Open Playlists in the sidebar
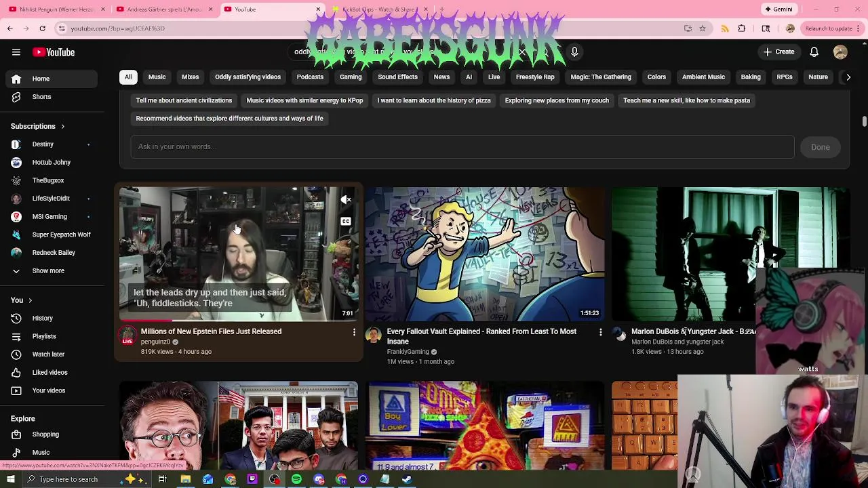The width and height of the screenshot is (868, 488). [x=52, y=336]
